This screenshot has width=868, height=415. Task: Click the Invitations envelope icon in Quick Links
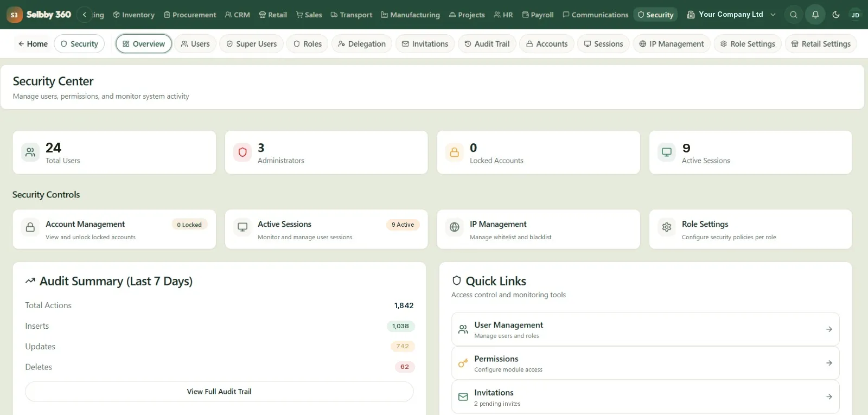463,397
